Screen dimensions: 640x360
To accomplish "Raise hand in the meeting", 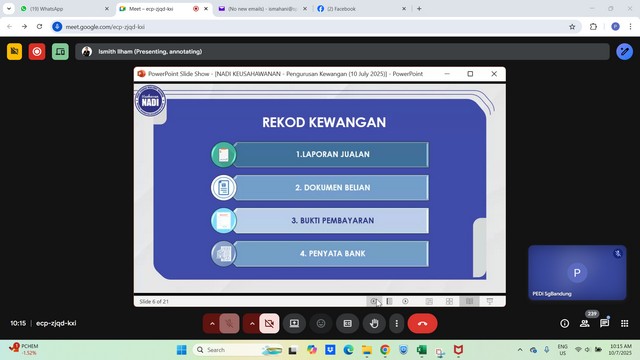I will pyautogui.click(x=374, y=324).
